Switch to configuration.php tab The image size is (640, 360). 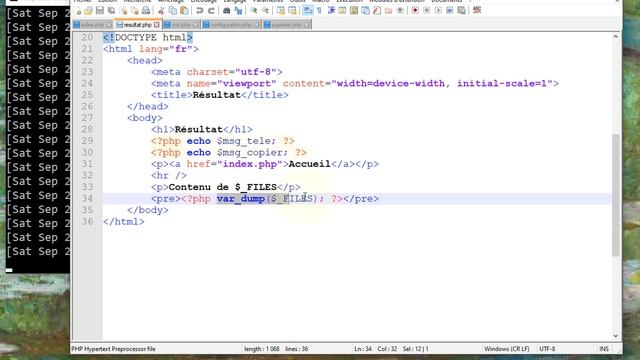click(231, 25)
